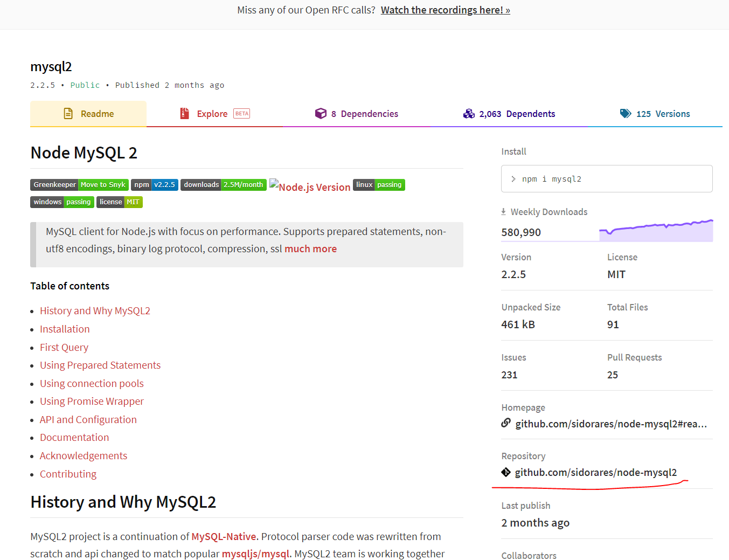Open the Readme tab
The width and height of the screenshot is (729, 560).
[x=88, y=114]
